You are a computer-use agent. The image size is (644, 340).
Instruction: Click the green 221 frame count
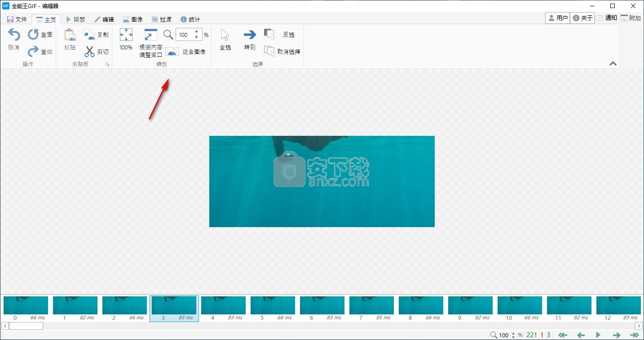point(531,335)
